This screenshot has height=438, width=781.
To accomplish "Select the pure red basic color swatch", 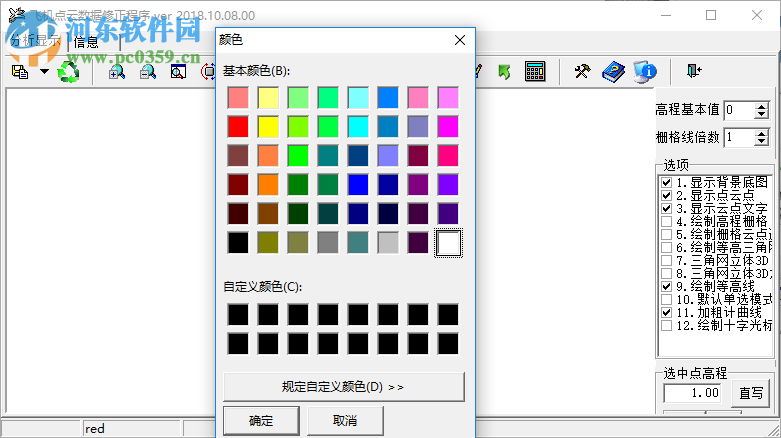I will (238, 127).
